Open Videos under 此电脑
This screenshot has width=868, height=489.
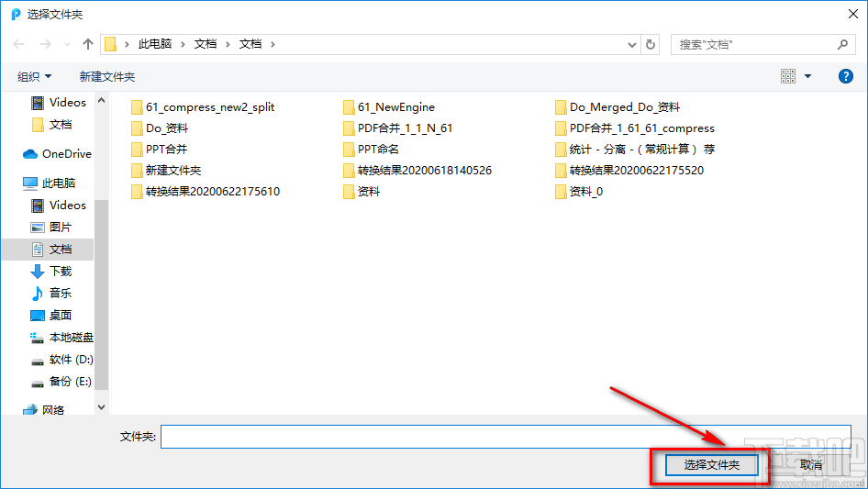click(x=60, y=206)
